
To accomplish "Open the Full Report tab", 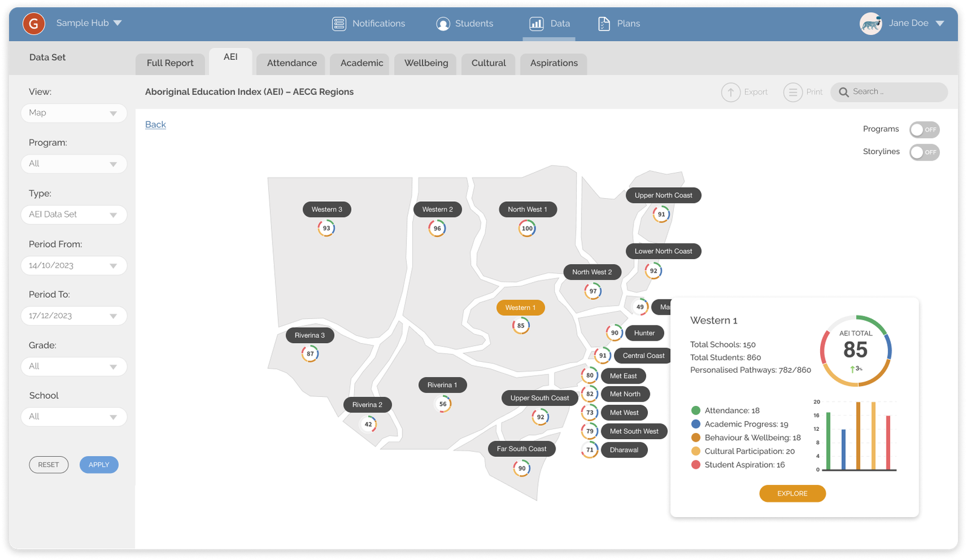I will point(170,63).
